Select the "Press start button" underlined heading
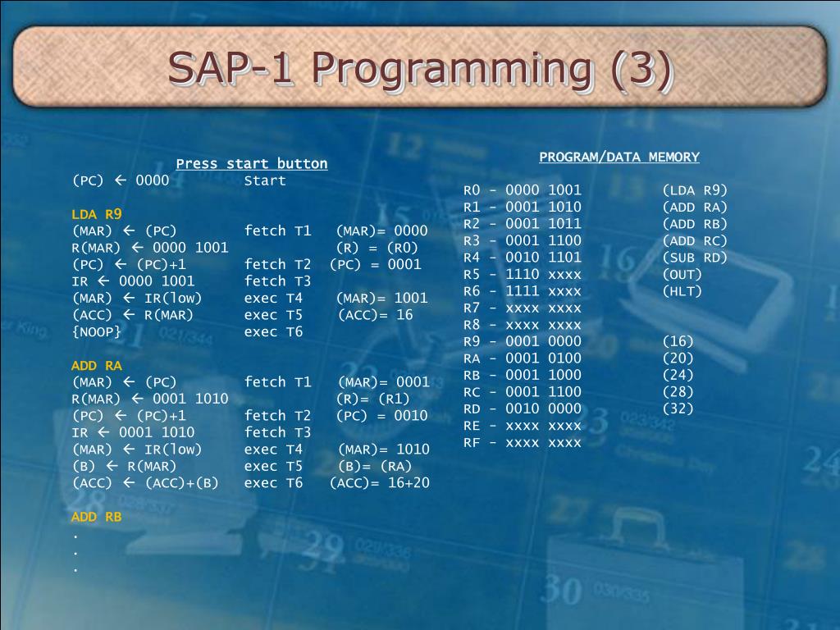Viewport: 840px width, 630px height. (252, 163)
